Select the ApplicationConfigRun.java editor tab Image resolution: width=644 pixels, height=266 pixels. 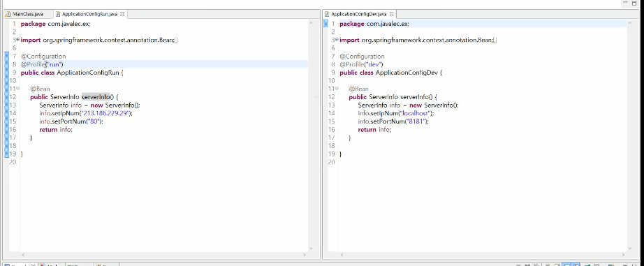pos(89,14)
